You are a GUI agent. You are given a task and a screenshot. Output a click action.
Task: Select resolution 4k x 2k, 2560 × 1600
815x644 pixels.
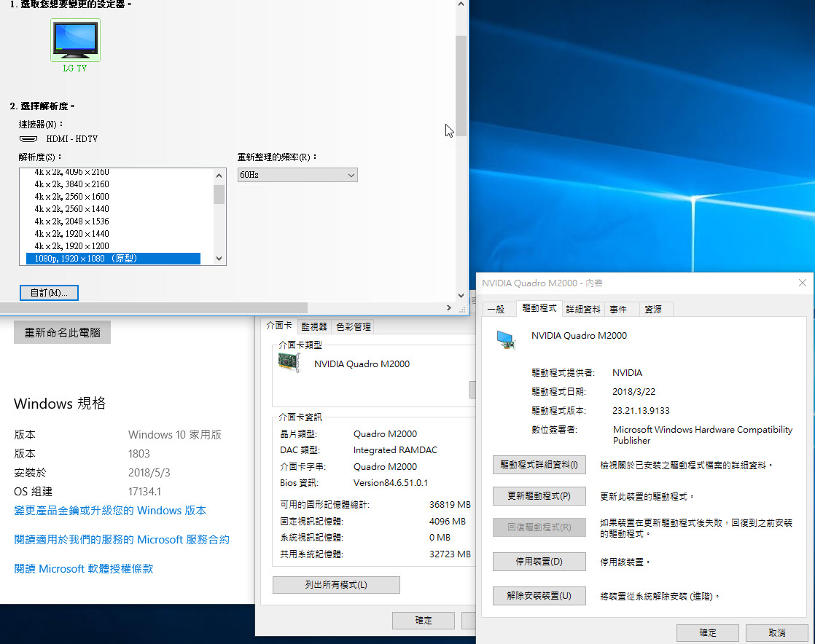click(71, 197)
